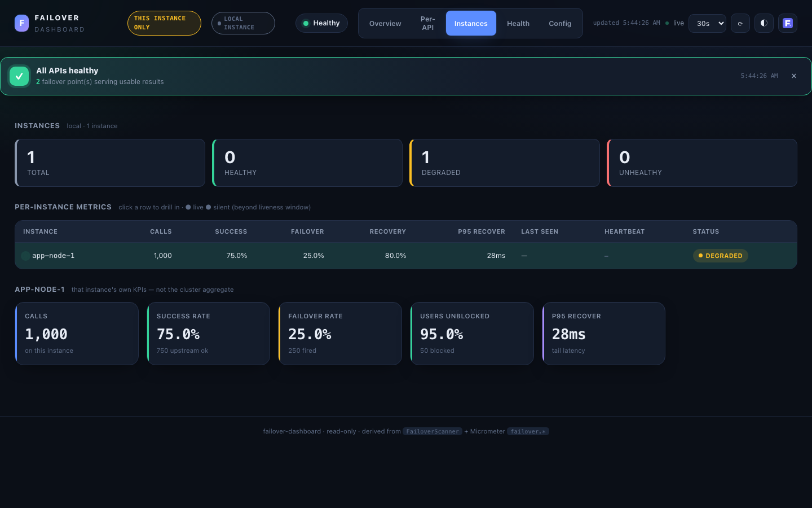This screenshot has width=812, height=508.
Task: Click the DEGRADED status badge
Action: 720,256
